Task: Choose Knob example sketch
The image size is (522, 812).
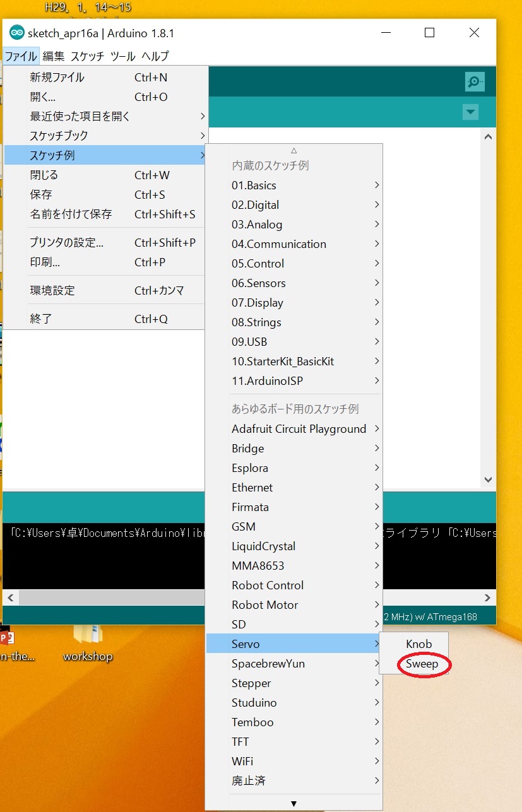Action: coord(418,644)
